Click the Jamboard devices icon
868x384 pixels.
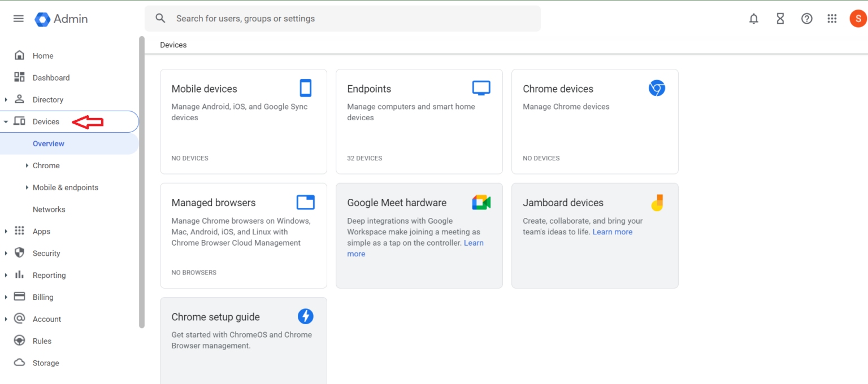657,202
